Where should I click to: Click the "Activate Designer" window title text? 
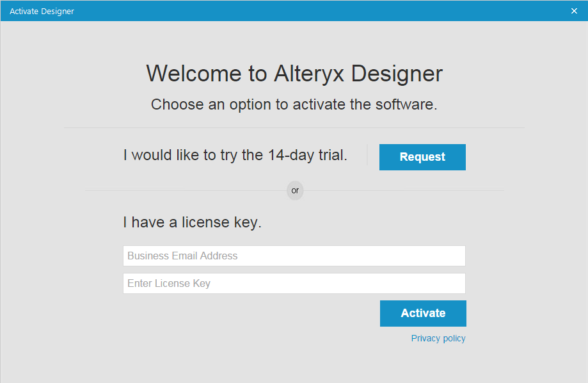[42, 11]
